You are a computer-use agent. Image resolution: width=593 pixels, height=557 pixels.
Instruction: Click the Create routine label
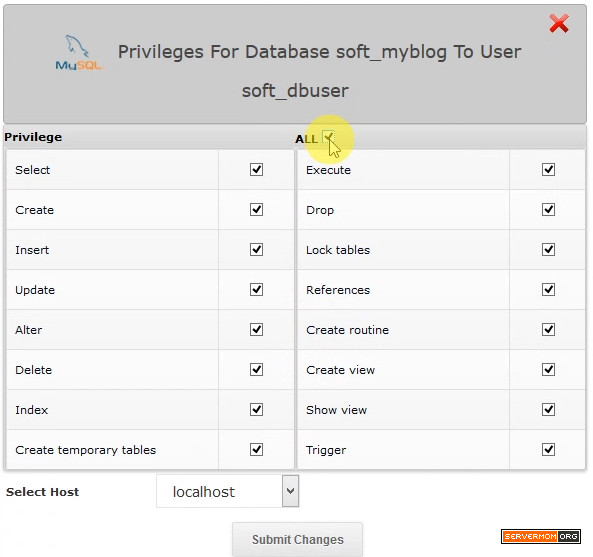(x=348, y=330)
